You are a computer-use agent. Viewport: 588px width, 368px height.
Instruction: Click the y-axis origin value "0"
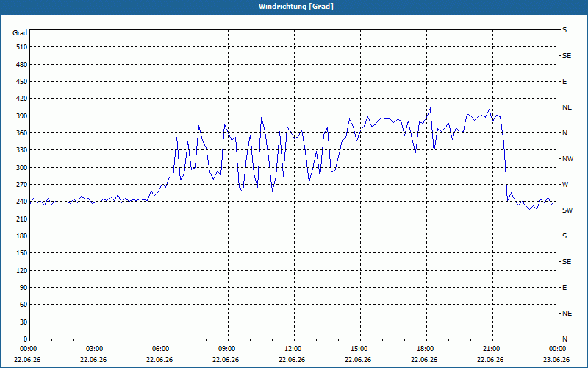[x=25, y=339]
